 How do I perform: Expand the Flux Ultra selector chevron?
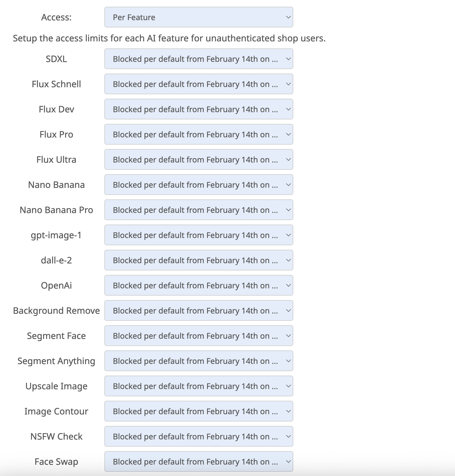tap(288, 159)
